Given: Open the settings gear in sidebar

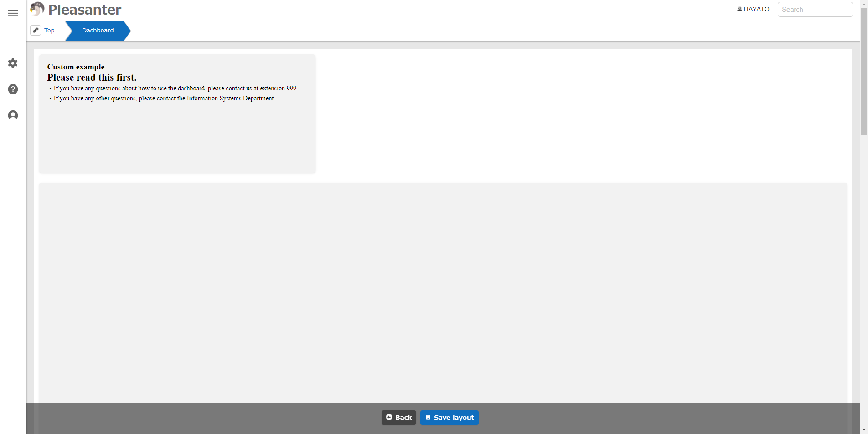Looking at the screenshot, I should [13, 63].
